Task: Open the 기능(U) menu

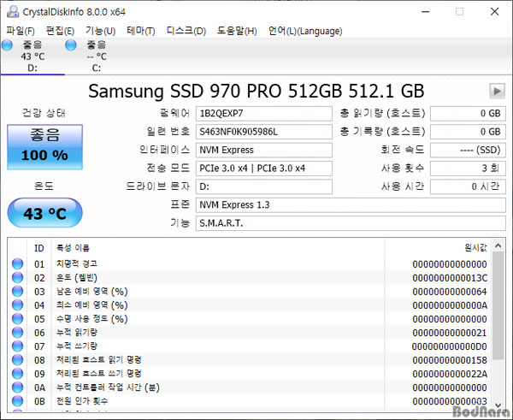Action: pos(100,31)
